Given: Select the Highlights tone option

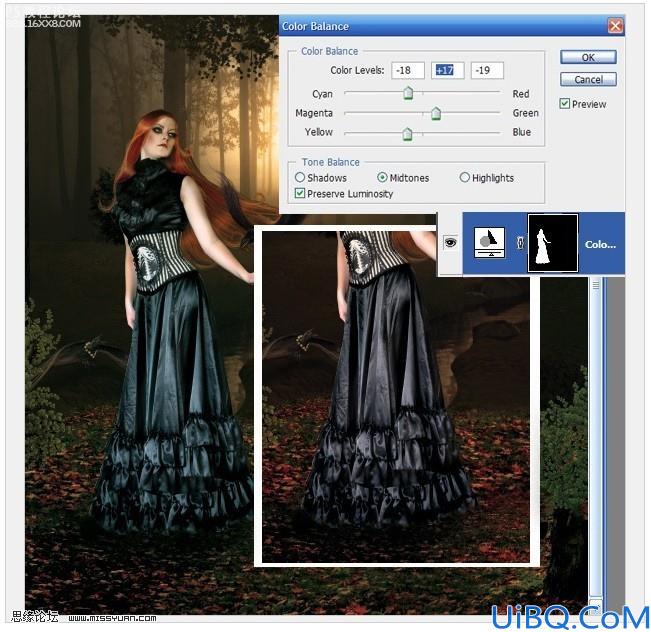Looking at the screenshot, I should pyautogui.click(x=465, y=177).
